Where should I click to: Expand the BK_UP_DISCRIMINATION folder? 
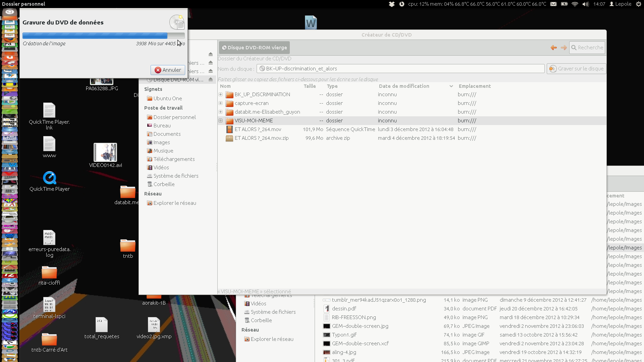pos(221,95)
